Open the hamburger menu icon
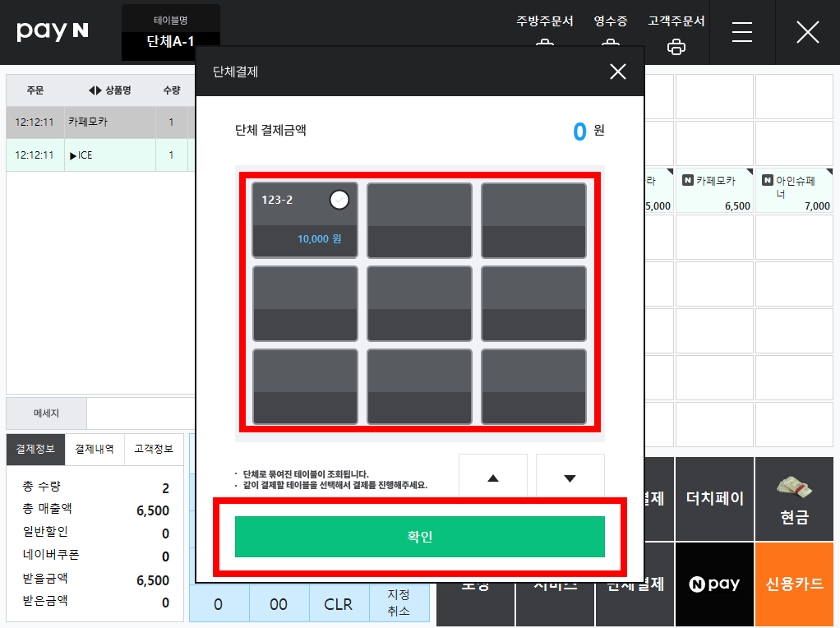The height and width of the screenshot is (628, 840). point(742,32)
